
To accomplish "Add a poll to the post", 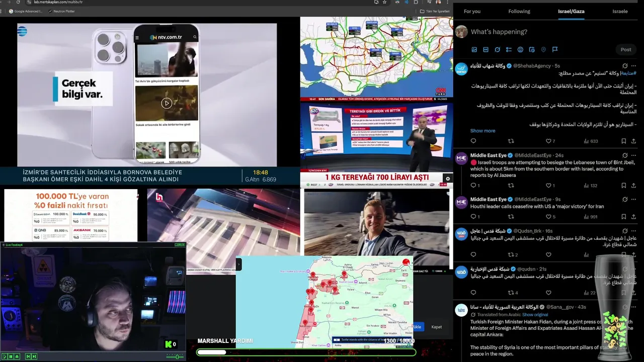I will pyautogui.click(x=509, y=50).
